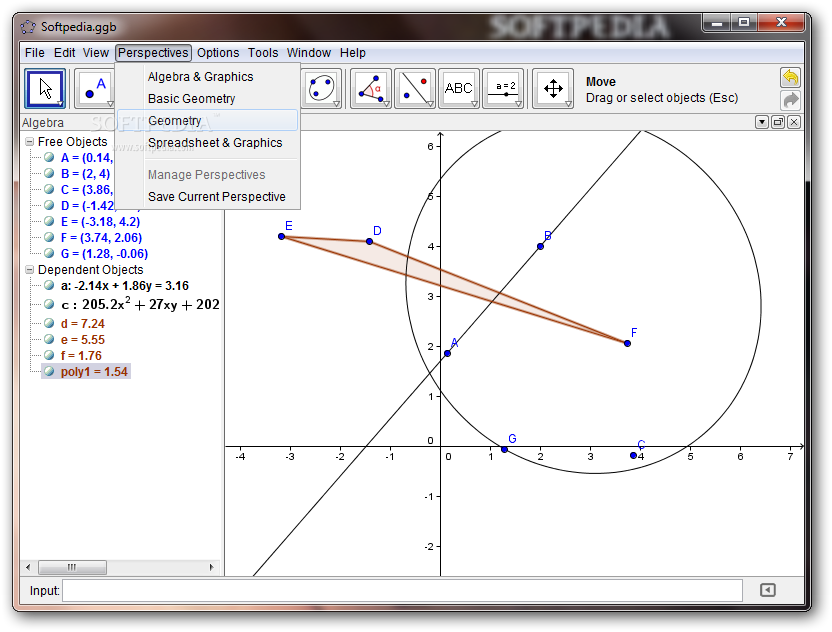Select the Move Graphics View tool

tap(553, 88)
